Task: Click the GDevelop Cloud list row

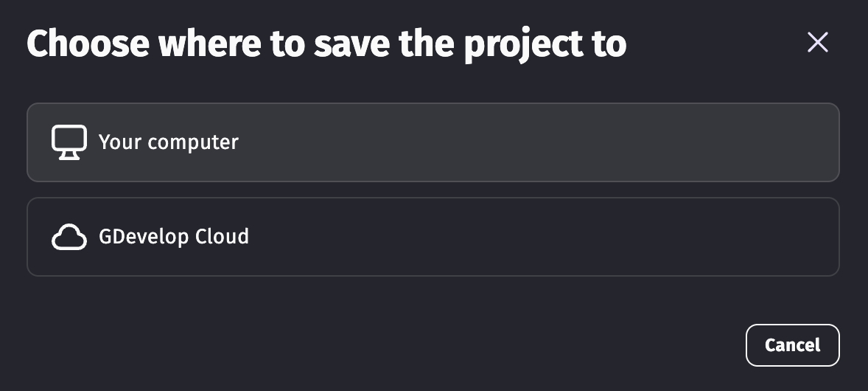Action: [x=433, y=237]
